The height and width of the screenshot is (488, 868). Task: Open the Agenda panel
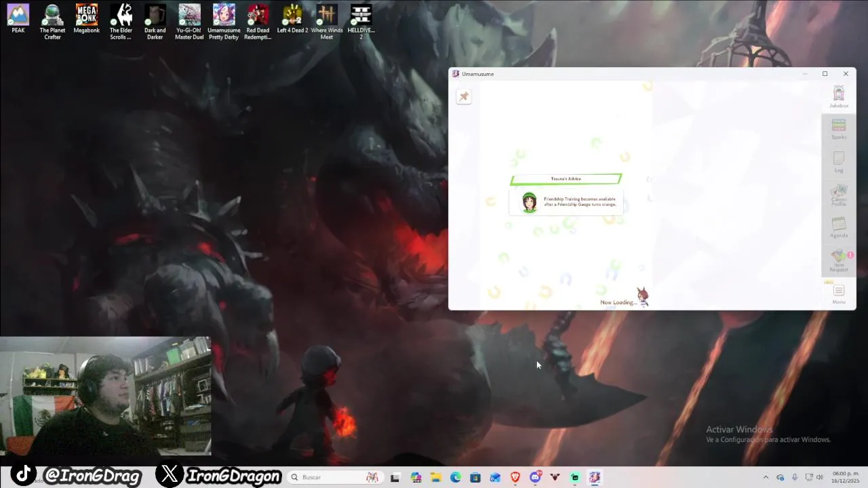839,227
